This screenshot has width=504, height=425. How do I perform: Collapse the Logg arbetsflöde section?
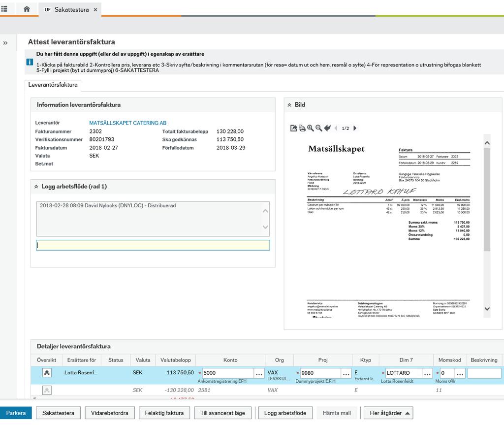(36, 187)
